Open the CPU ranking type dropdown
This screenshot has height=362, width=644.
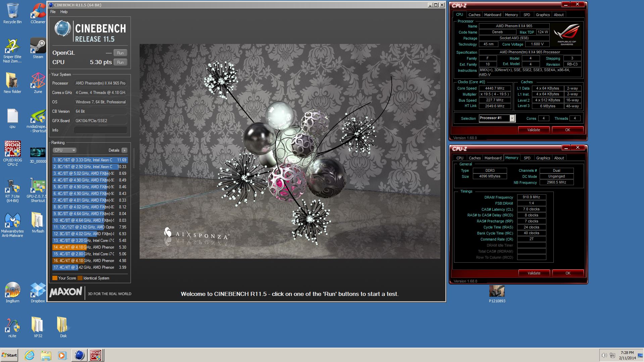tap(64, 150)
